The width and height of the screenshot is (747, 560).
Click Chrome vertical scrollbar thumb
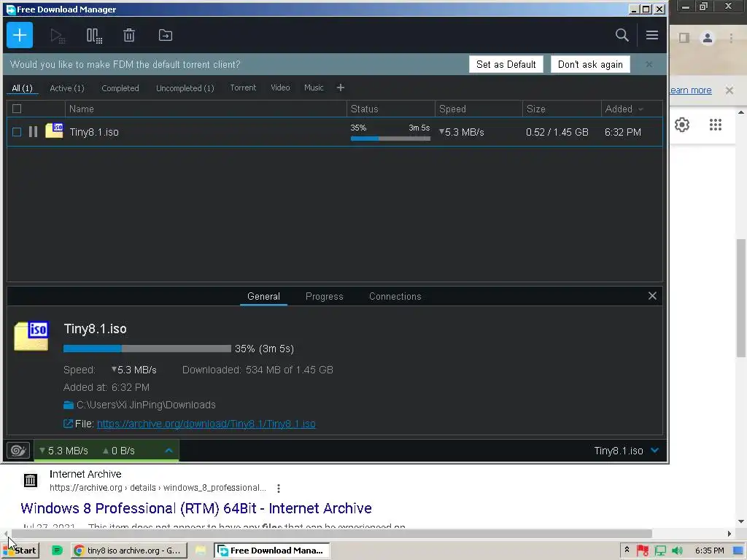(x=741, y=298)
